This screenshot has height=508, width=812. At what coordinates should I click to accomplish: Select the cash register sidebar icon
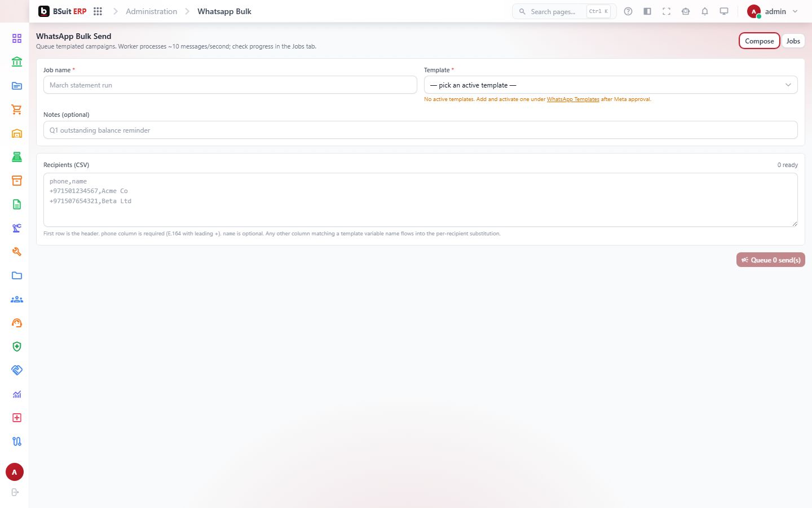click(17, 157)
